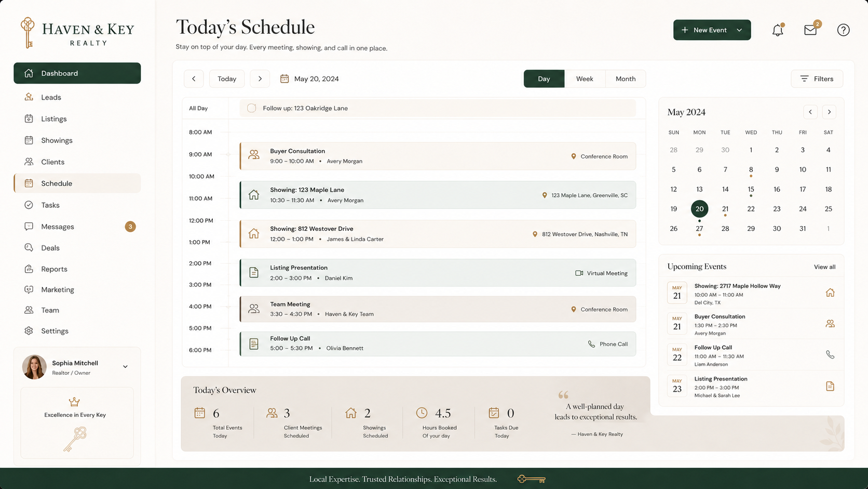Click the 0 Tasks Due Today stat
This screenshot has width=868, height=489.
pyautogui.click(x=504, y=423)
